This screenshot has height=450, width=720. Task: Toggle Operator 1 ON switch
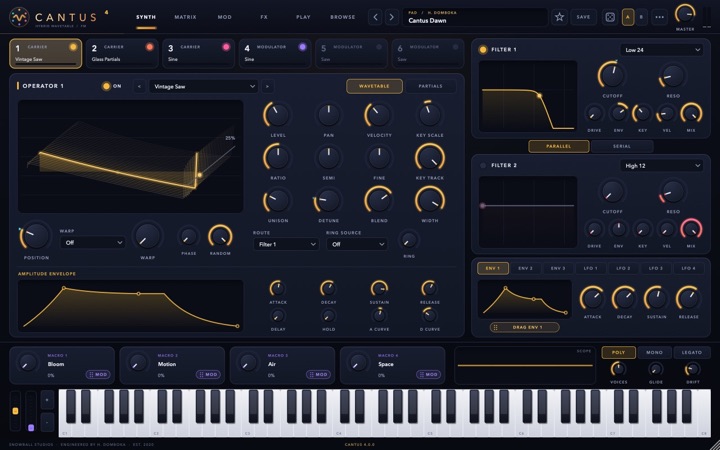107,86
